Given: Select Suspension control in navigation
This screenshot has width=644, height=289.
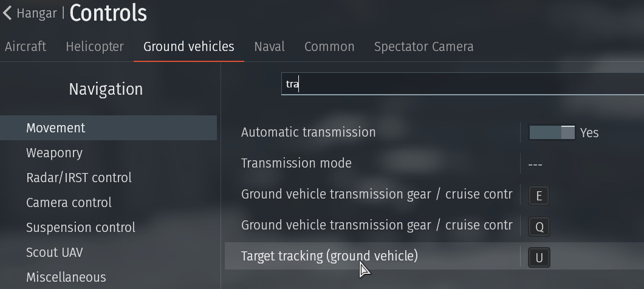Looking at the screenshot, I should pyautogui.click(x=81, y=228).
